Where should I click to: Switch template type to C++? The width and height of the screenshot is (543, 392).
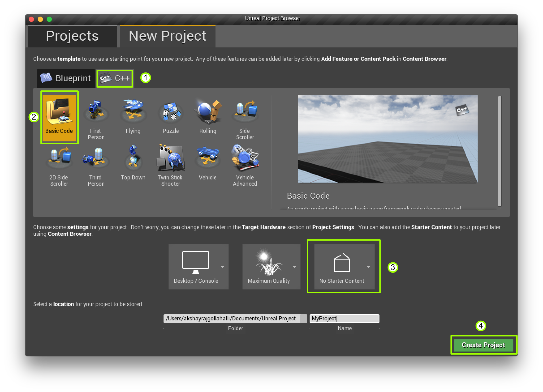tap(115, 78)
